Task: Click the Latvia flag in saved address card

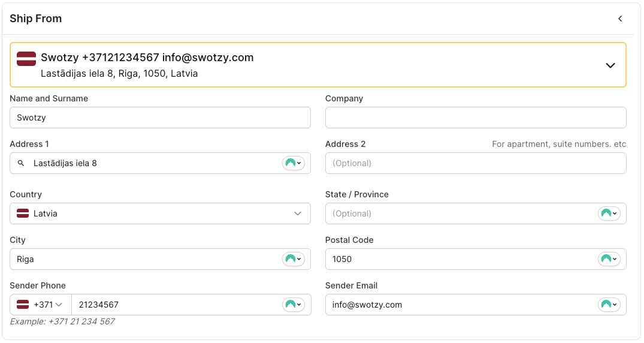Action: pos(26,59)
